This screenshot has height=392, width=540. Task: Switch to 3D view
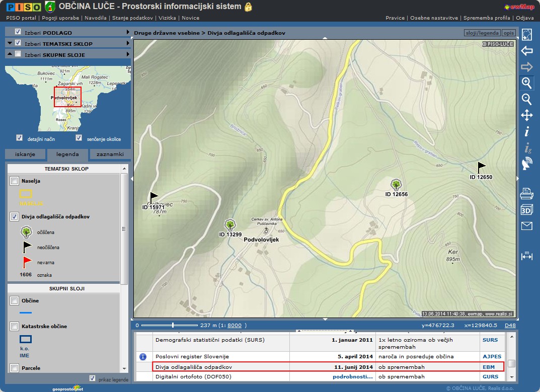tap(526, 210)
